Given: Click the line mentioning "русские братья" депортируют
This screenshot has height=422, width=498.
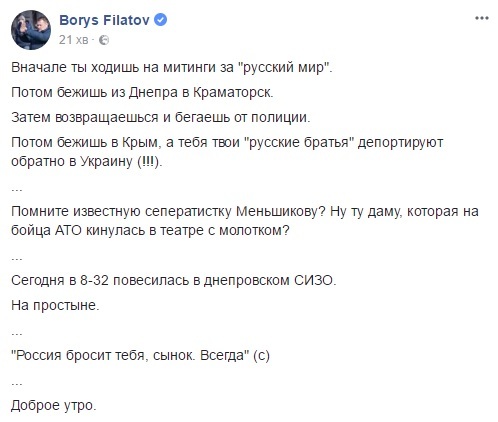Looking at the screenshot, I should point(227,143).
